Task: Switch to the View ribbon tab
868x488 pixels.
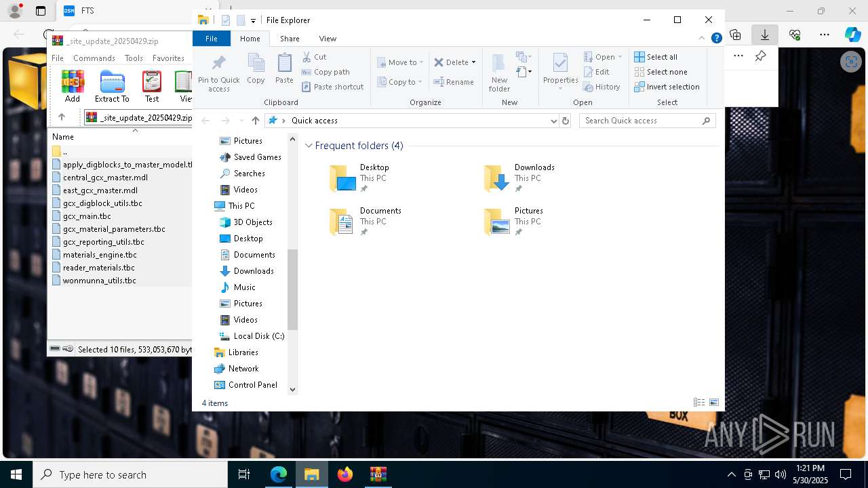Action: click(x=328, y=39)
